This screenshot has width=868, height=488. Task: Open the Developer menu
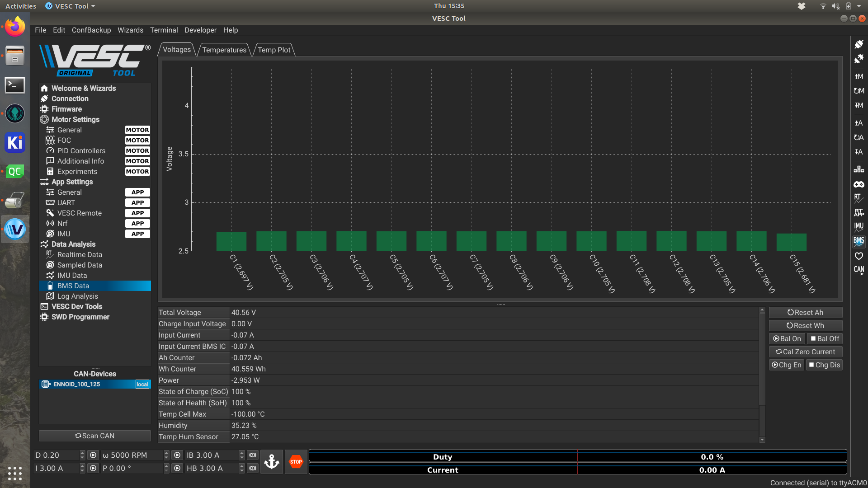click(200, 30)
